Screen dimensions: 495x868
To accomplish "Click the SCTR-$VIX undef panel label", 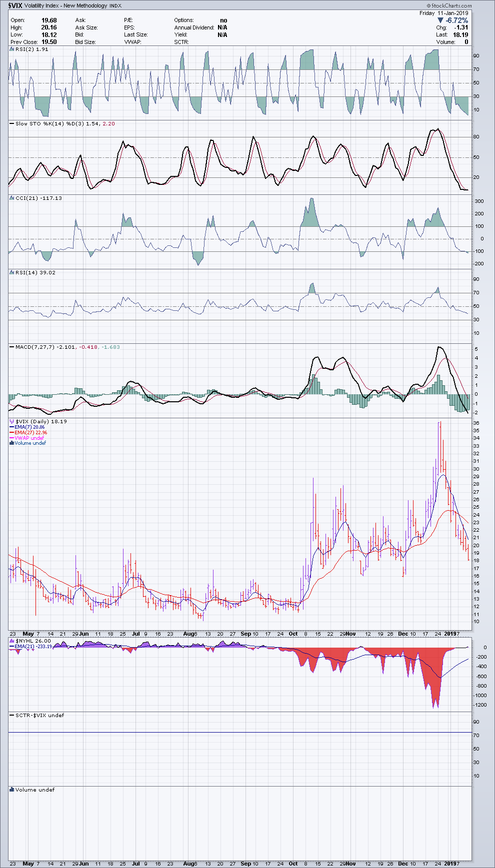I will point(39,716).
